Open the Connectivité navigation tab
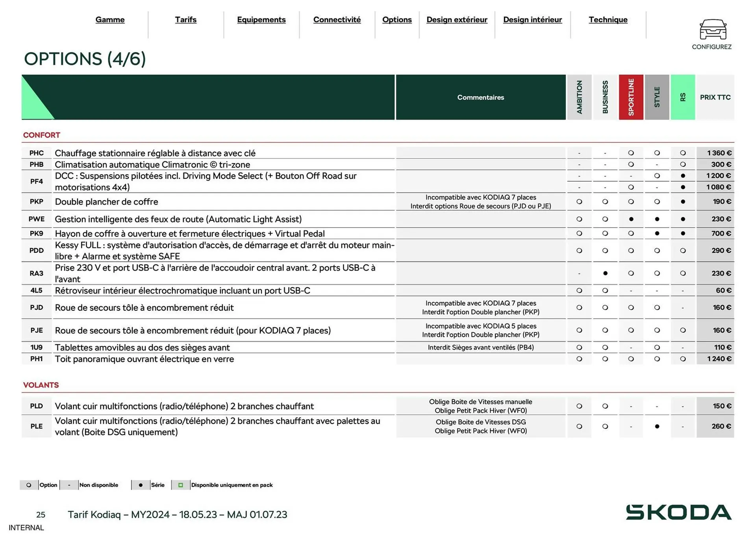The image size is (756, 535). tap(337, 20)
